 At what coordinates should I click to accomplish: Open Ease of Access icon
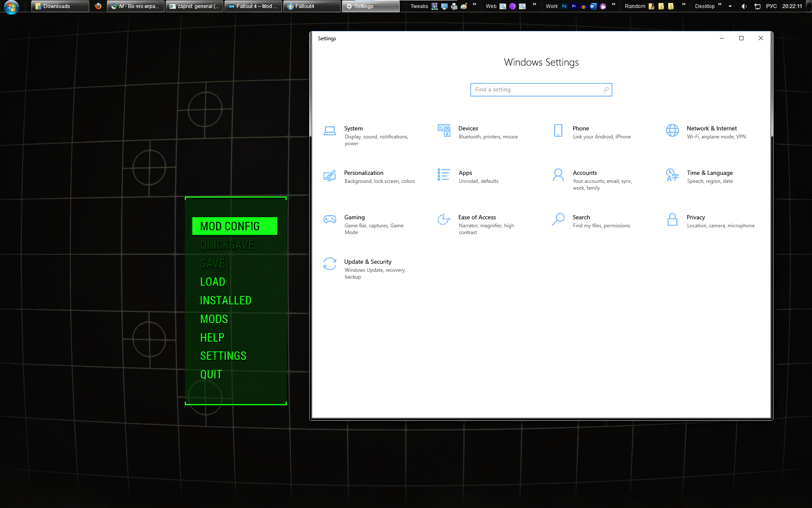click(444, 219)
